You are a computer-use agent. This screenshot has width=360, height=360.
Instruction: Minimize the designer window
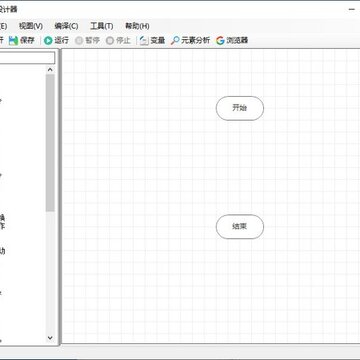pos(352,9)
